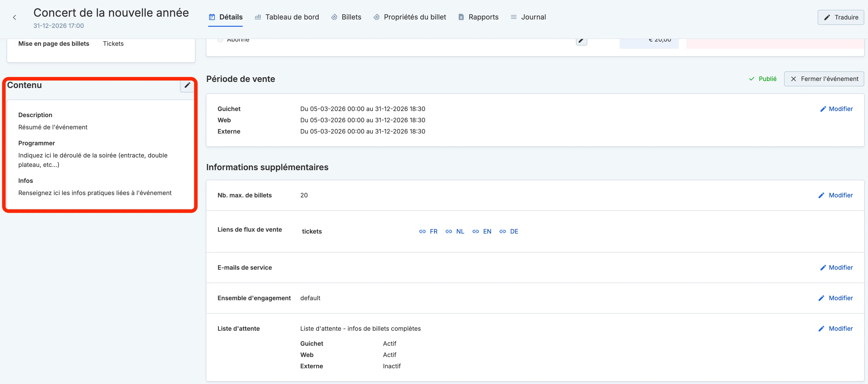Viewport: 868px width, 384px height.
Task: Modify the Période de vente settings
Action: point(836,109)
